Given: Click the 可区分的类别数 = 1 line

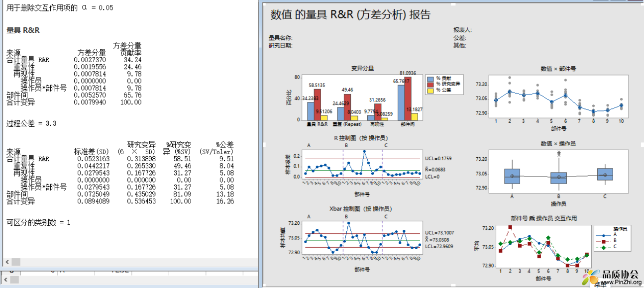Looking at the screenshot, I should 38,222.
